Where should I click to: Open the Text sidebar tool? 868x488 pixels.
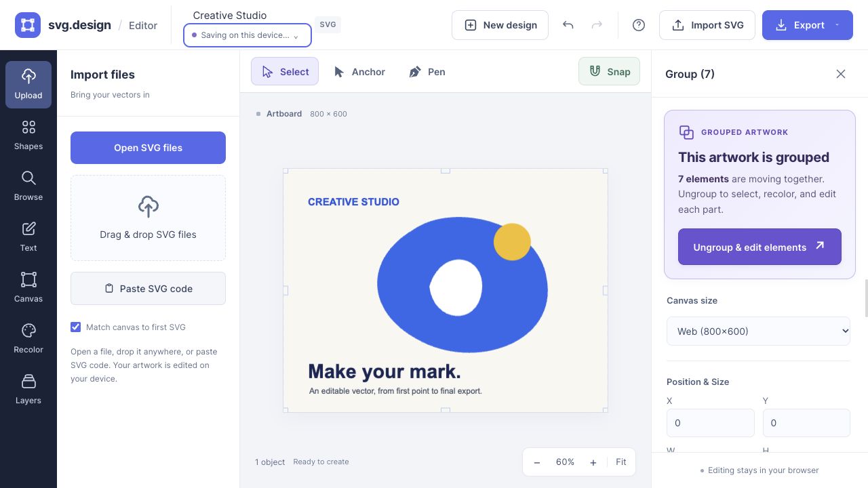pos(28,237)
